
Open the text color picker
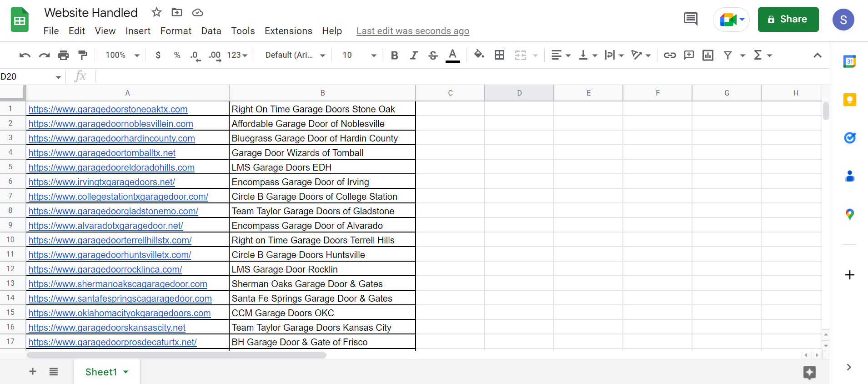click(x=452, y=55)
